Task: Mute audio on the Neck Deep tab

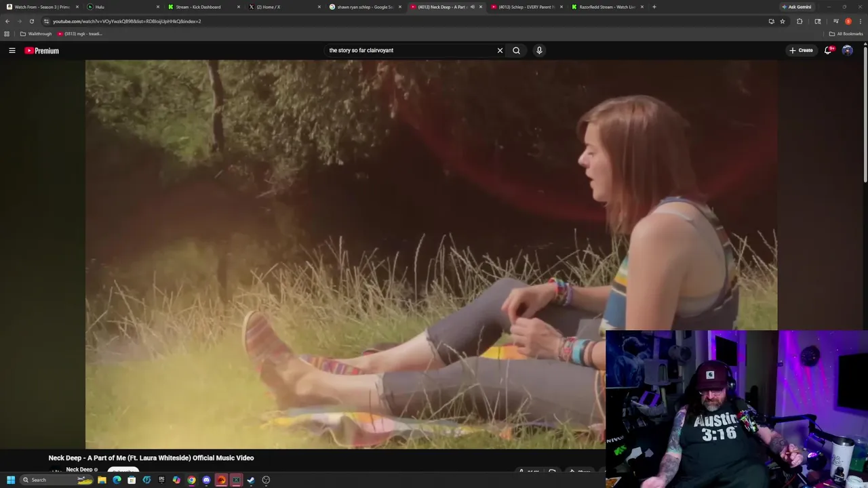Action: [x=473, y=7]
